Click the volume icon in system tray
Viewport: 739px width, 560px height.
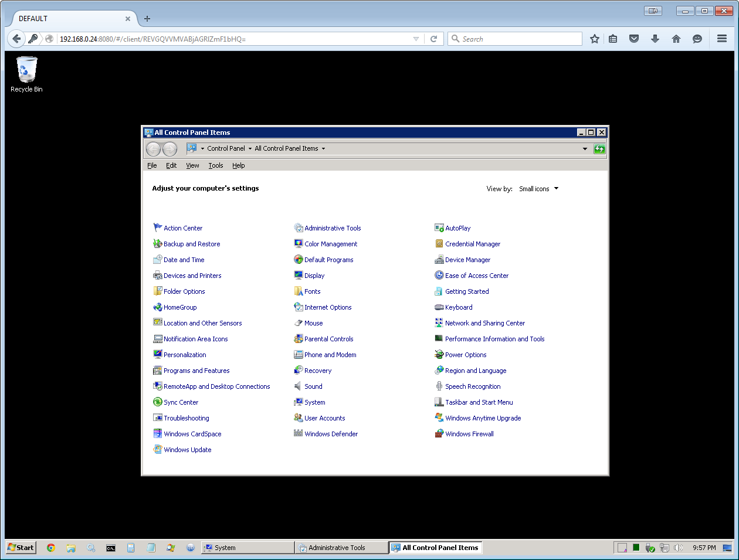[679, 548]
